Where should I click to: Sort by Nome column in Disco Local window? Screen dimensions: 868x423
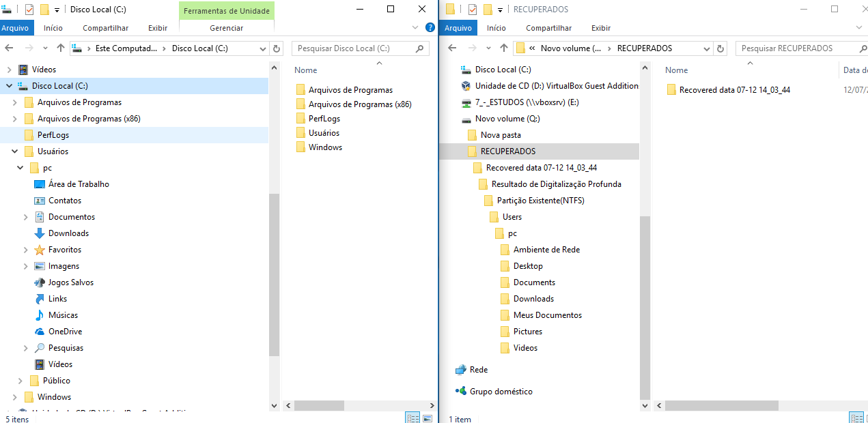(x=306, y=70)
